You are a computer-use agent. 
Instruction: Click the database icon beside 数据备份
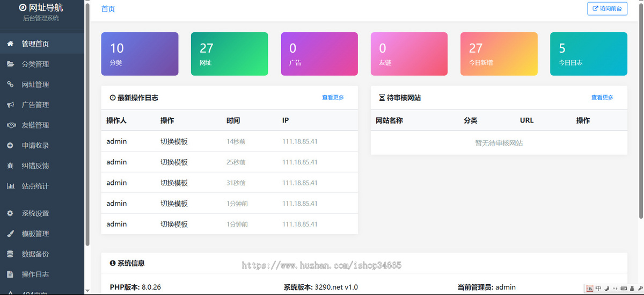pos(10,254)
